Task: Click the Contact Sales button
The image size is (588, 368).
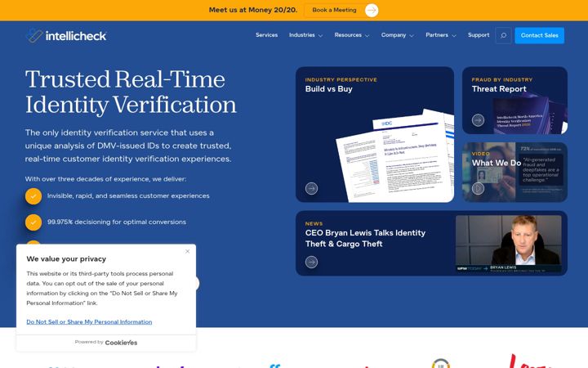Action: 539,35
